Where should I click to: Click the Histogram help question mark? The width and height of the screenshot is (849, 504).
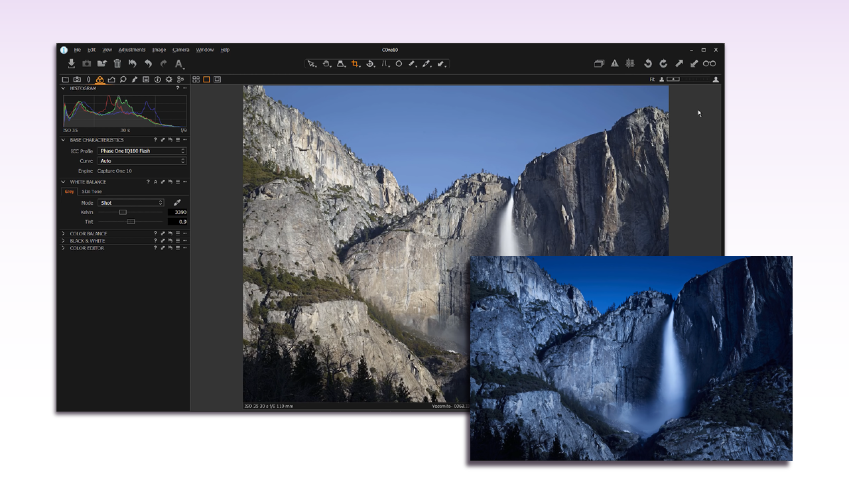pyautogui.click(x=177, y=88)
